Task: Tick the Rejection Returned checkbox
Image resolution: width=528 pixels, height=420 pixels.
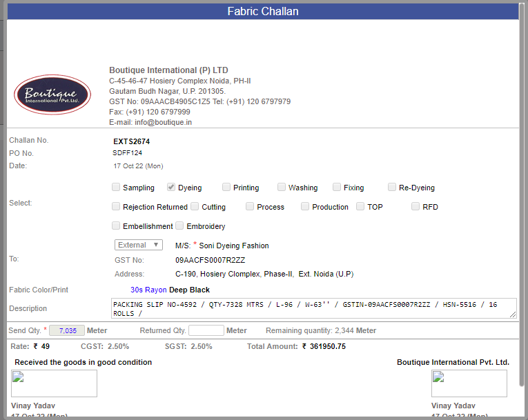Action: (x=116, y=206)
